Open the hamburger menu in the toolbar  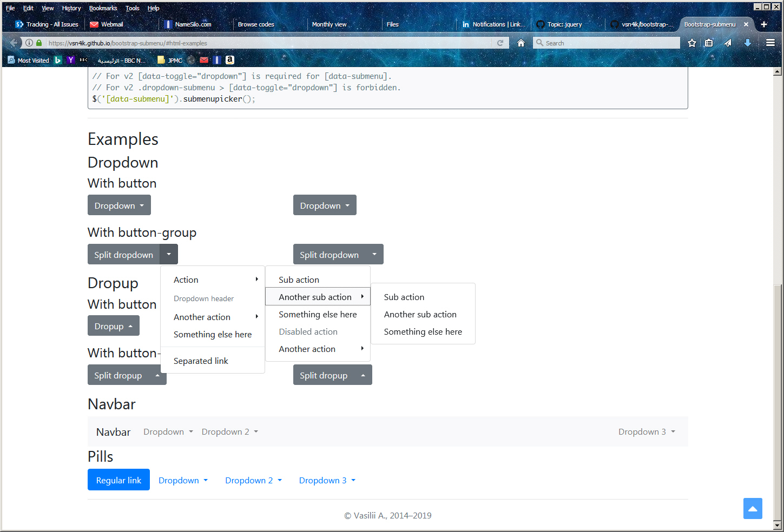click(770, 43)
